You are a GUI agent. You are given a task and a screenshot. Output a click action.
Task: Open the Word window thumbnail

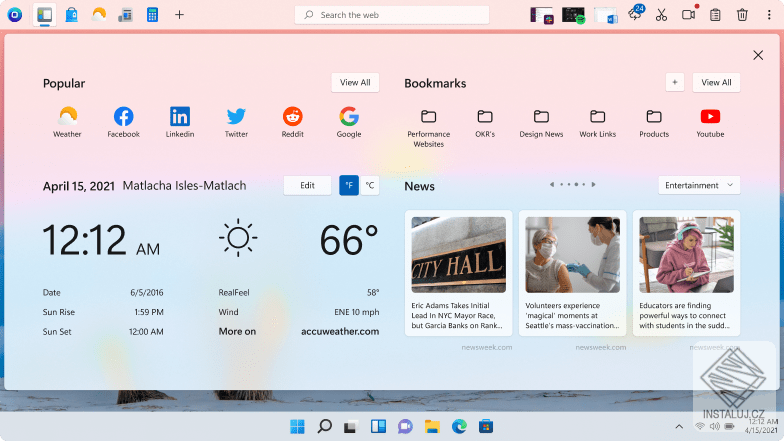coord(606,15)
